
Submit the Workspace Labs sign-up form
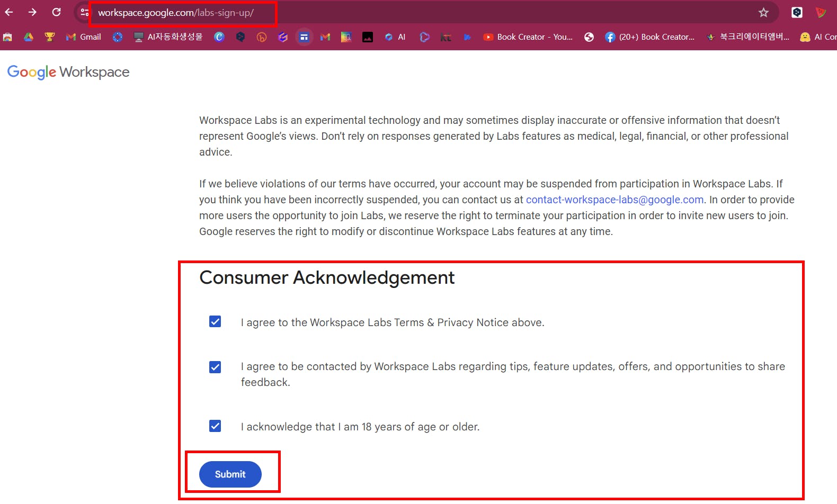230,474
